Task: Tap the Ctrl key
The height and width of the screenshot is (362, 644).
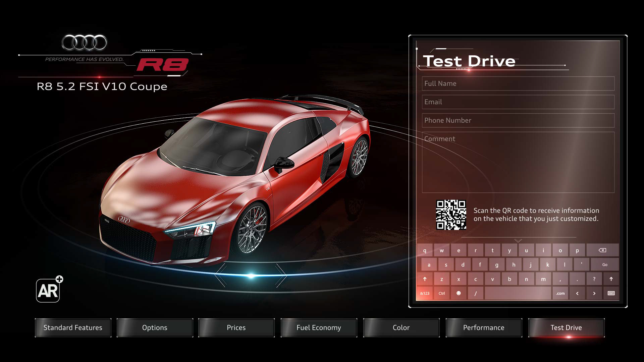Action: (x=442, y=293)
